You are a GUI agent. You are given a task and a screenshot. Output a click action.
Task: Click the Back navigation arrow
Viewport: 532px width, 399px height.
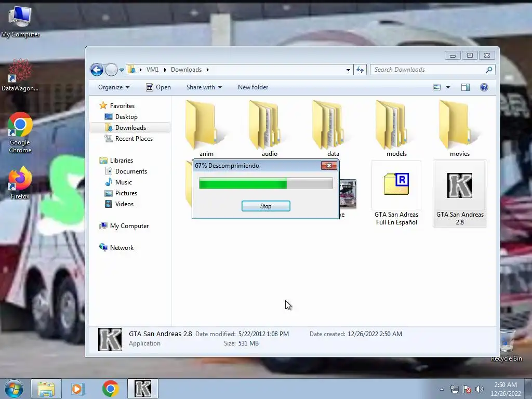97,70
